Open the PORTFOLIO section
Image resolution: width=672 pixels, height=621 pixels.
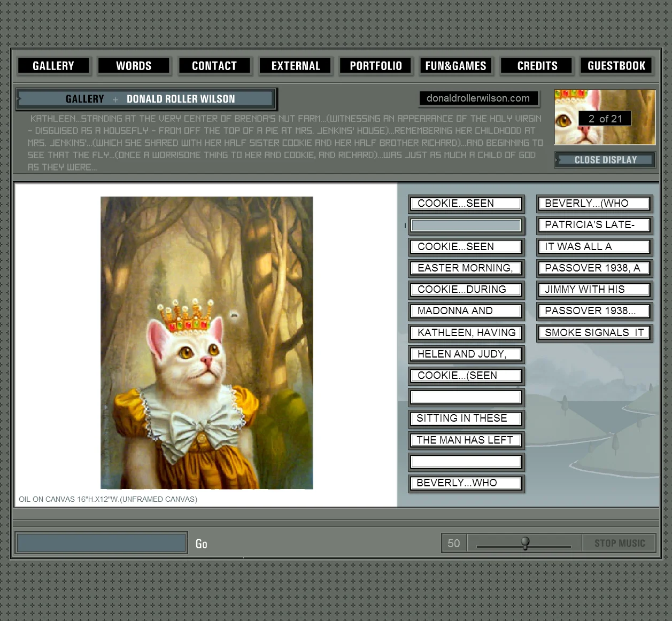(x=376, y=66)
